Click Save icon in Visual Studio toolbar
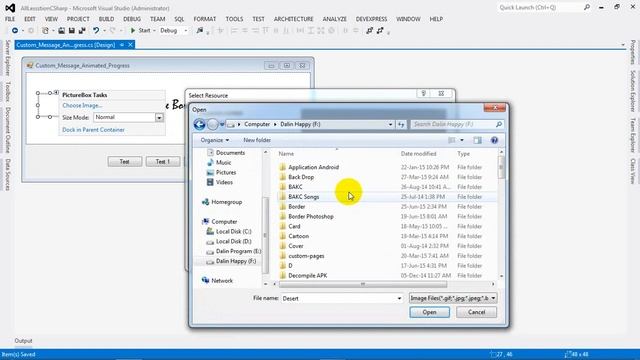The image size is (640, 360). coord(71,31)
